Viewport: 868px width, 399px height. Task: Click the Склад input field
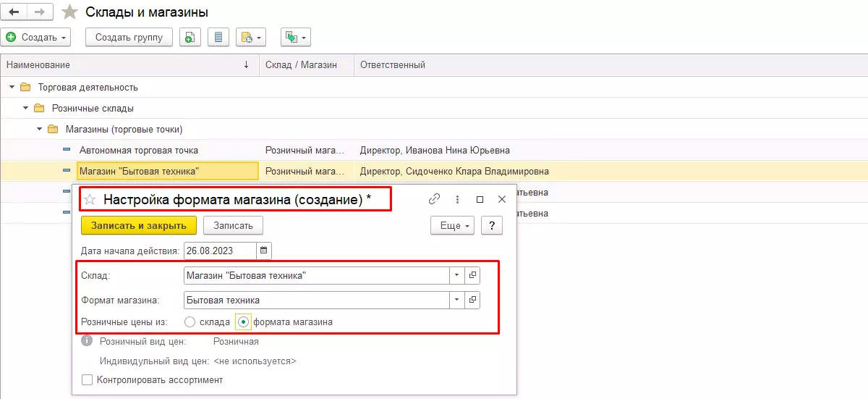click(316, 276)
